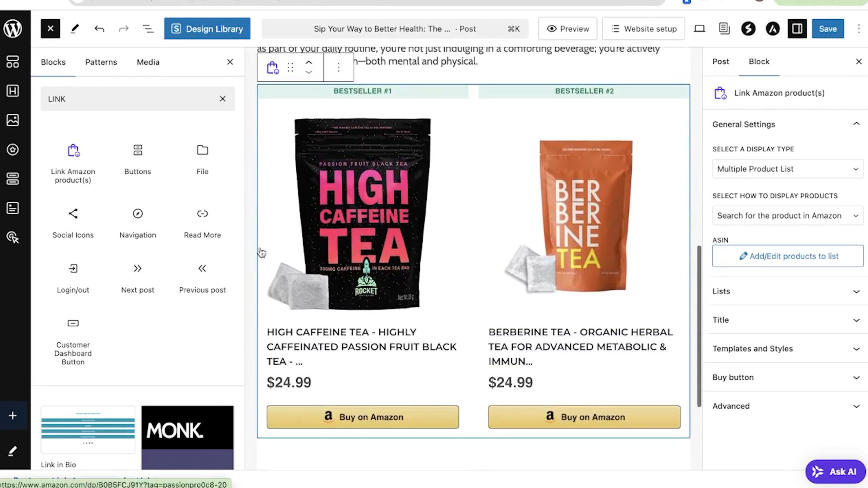Click the blue Save button
The image size is (868, 488).
click(x=828, y=28)
